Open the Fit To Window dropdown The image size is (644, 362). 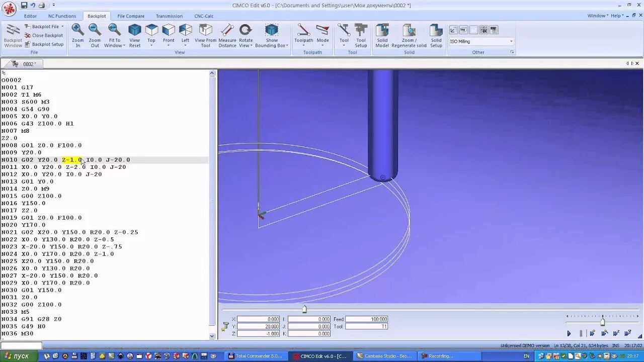(x=124, y=46)
